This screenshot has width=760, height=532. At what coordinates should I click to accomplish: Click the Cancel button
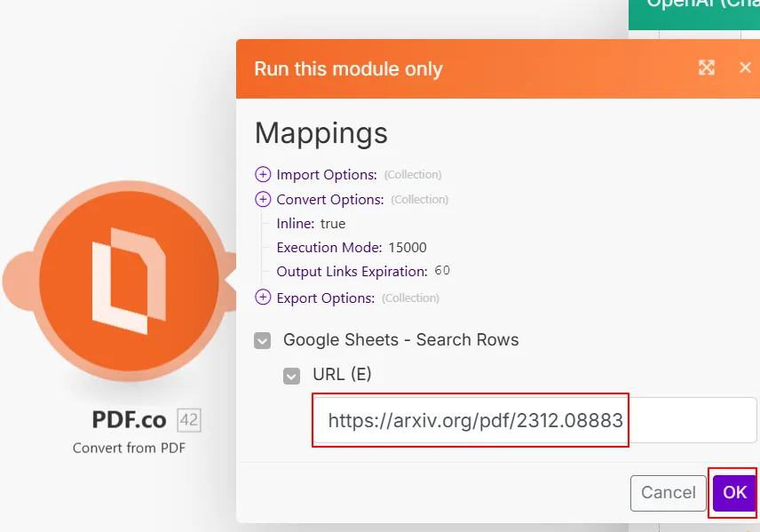(x=669, y=493)
